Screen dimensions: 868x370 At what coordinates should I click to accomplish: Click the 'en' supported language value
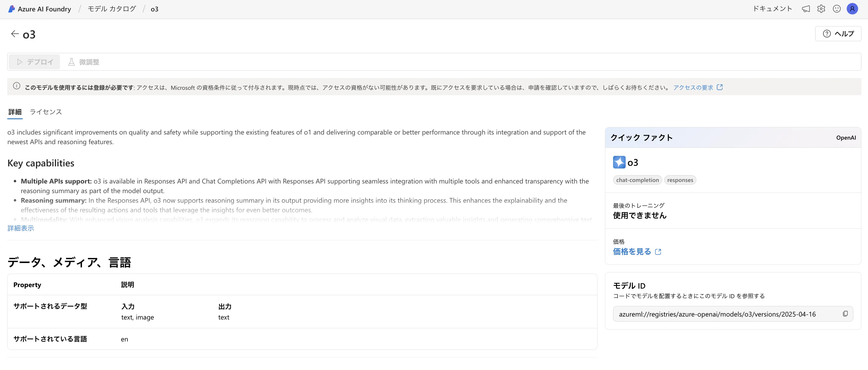(x=124, y=339)
